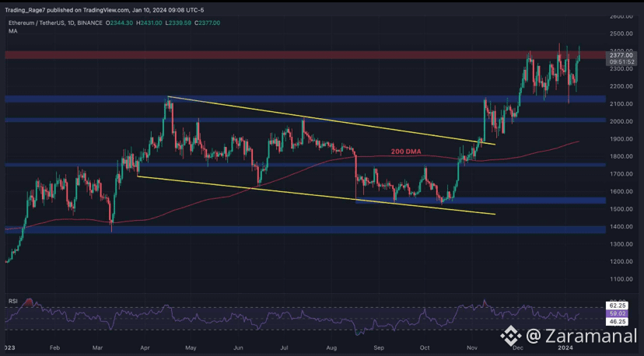Click the Nov label on time axis
644x356 pixels.
click(x=472, y=347)
